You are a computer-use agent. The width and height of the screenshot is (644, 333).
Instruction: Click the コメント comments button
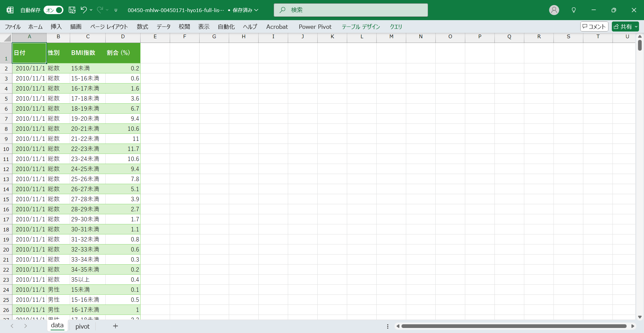[x=594, y=26]
